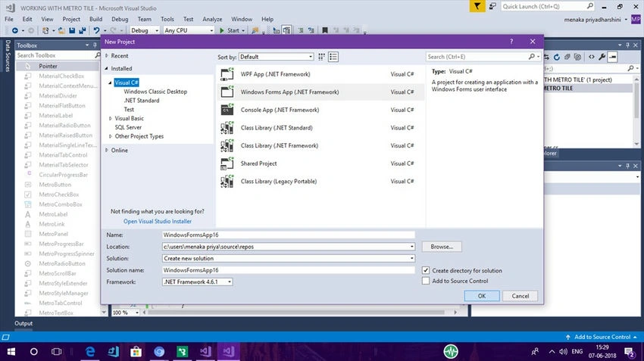The height and width of the screenshot is (361, 644).
Task: Select the .NET Standard tree item
Action: 141,101
